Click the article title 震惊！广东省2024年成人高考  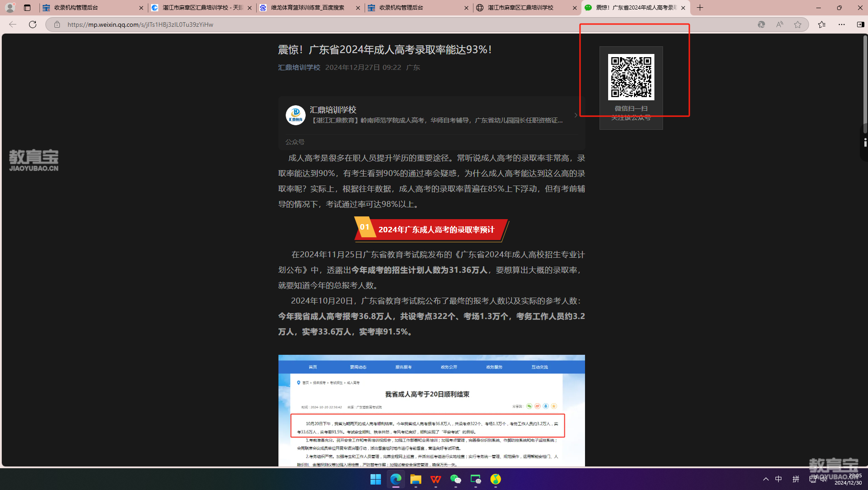point(385,49)
